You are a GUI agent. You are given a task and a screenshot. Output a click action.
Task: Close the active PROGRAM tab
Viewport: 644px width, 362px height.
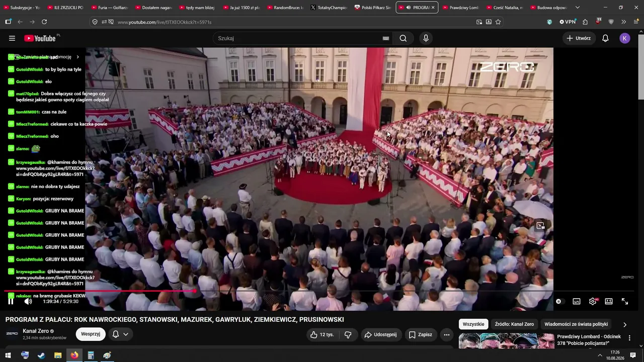pyautogui.click(x=433, y=8)
